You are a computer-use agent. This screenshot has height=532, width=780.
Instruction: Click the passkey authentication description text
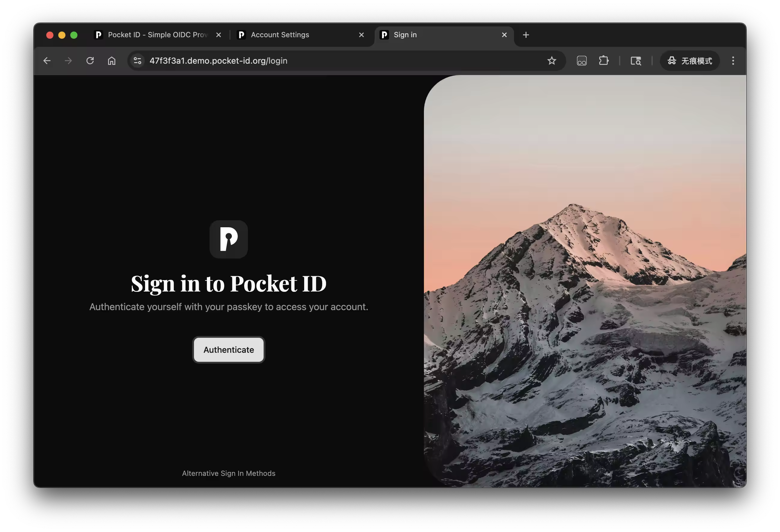click(228, 307)
